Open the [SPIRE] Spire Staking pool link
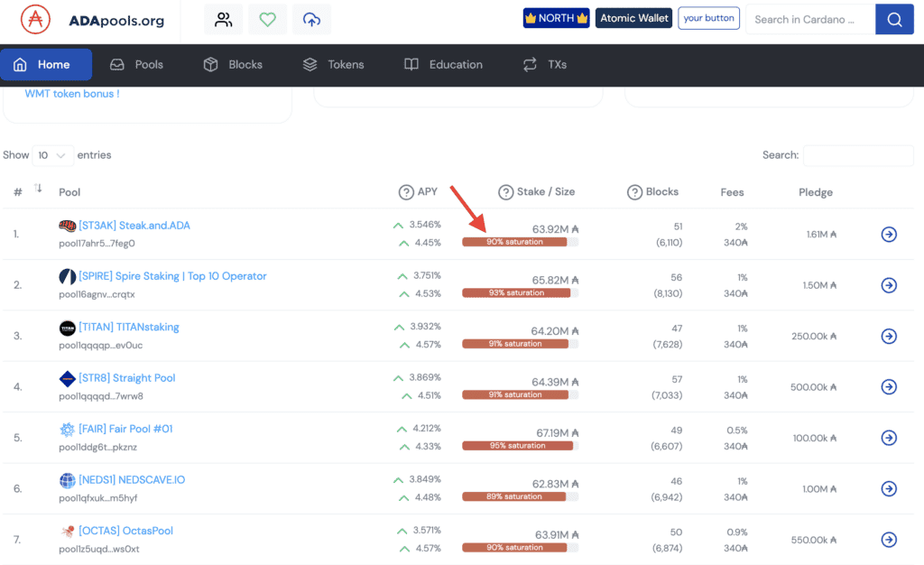The width and height of the screenshot is (924, 565). (172, 276)
